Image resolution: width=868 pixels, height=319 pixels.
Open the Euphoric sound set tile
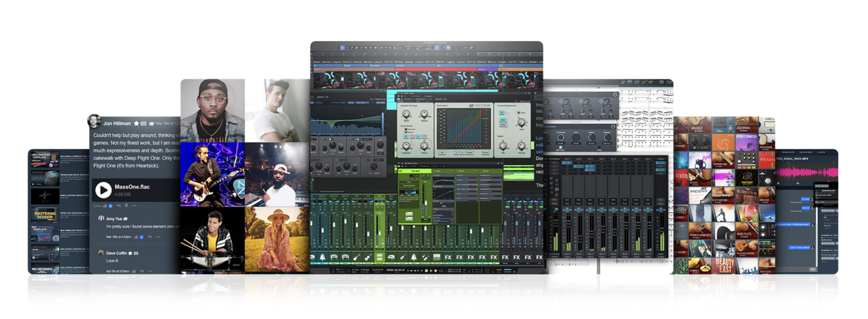(700, 160)
